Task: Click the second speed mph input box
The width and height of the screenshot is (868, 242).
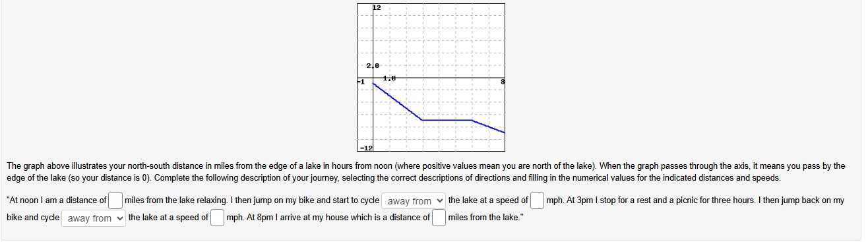Action: [x=217, y=217]
